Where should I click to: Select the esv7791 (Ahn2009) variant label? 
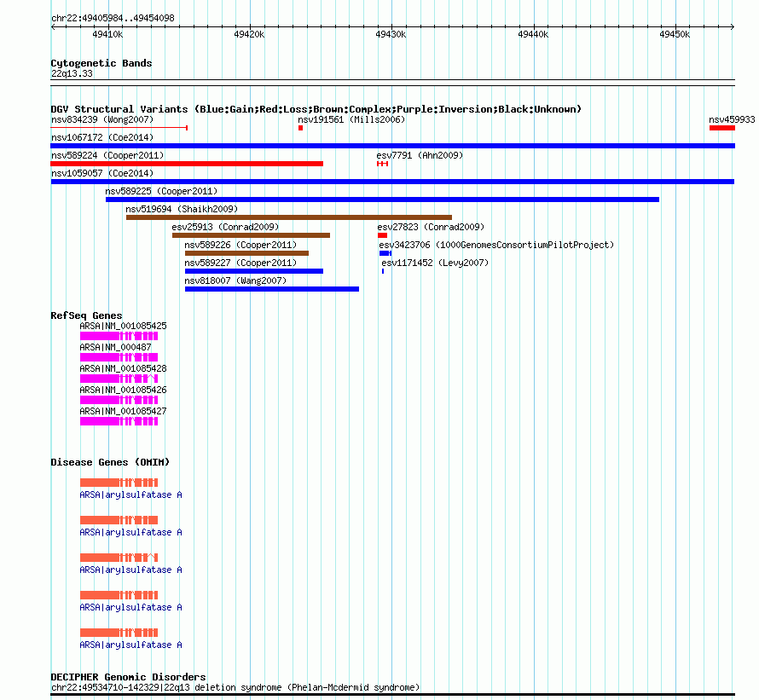(420, 155)
